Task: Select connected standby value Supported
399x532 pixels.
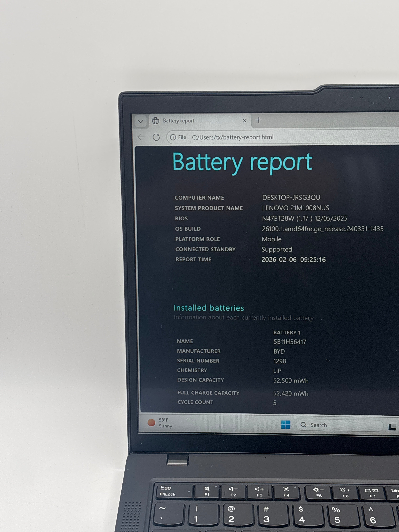Action: [x=277, y=249]
